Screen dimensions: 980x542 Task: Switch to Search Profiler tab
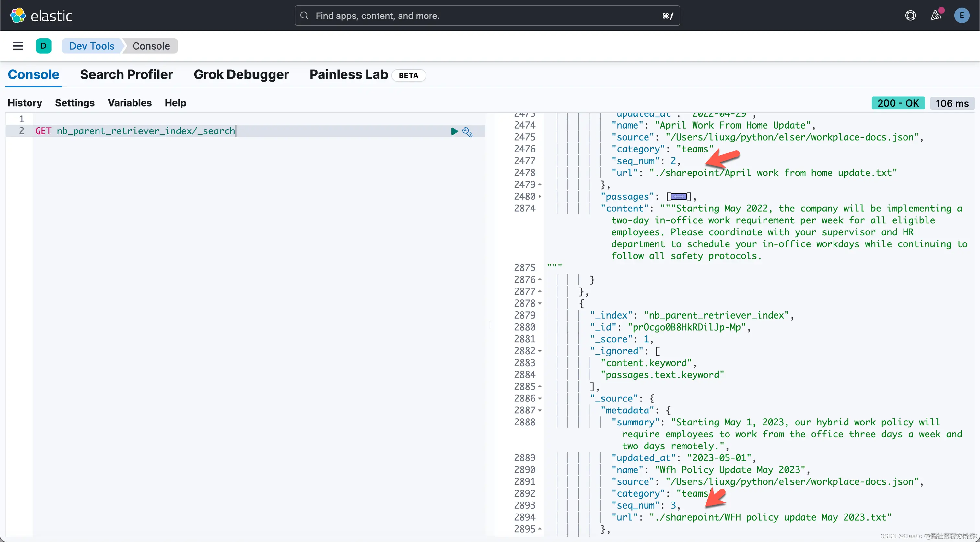point(126,74)
